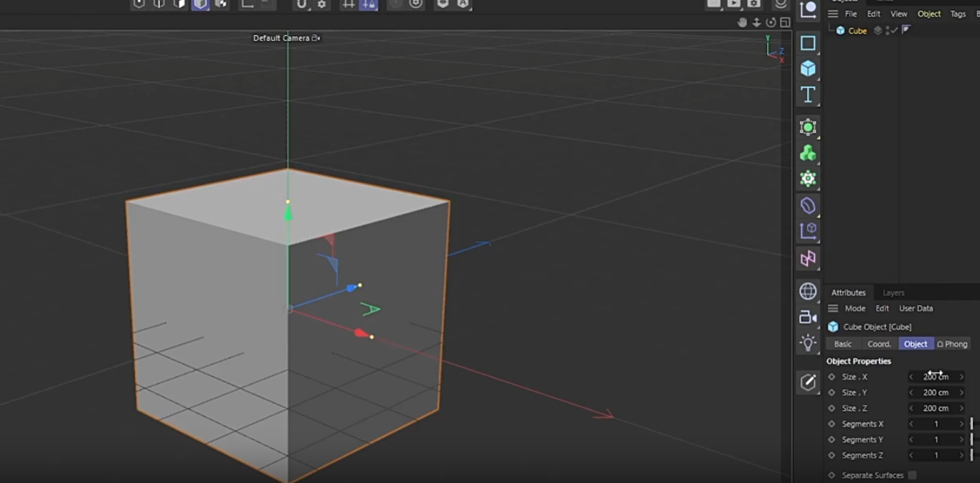The height and width of the screenshot is (483, 980).
Task: Click the Deformer bend icon
Action: point(808,206)
